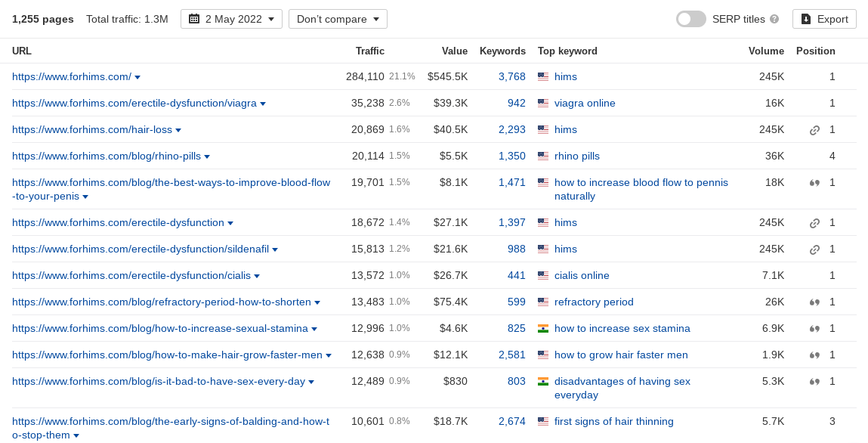Open the Don't compare dropdown
The height and width of the screenshot is (443, 868).
[x=338, y=19]
